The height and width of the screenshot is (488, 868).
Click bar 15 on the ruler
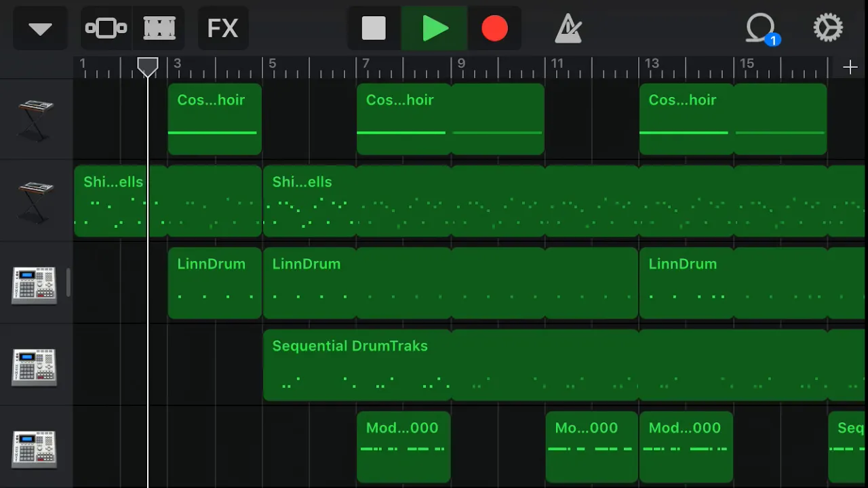[x=747, y=64]
